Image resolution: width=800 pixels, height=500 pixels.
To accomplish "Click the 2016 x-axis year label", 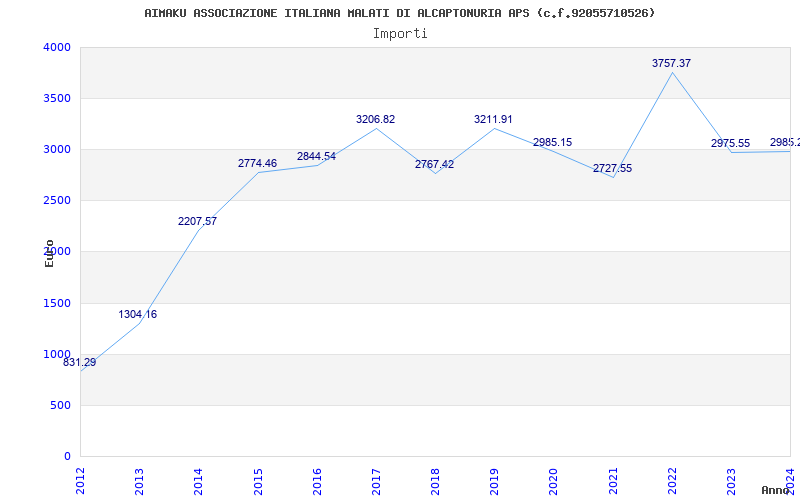I will [317, 481].
